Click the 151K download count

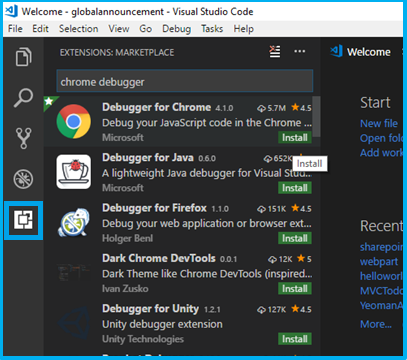click(271, 209)
